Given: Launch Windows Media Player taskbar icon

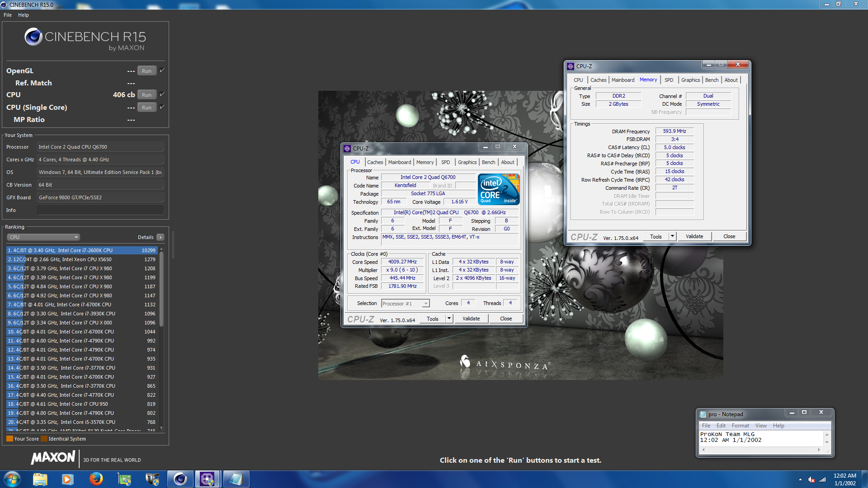Looking at the screenshot, I should click(x=67, y=479).
